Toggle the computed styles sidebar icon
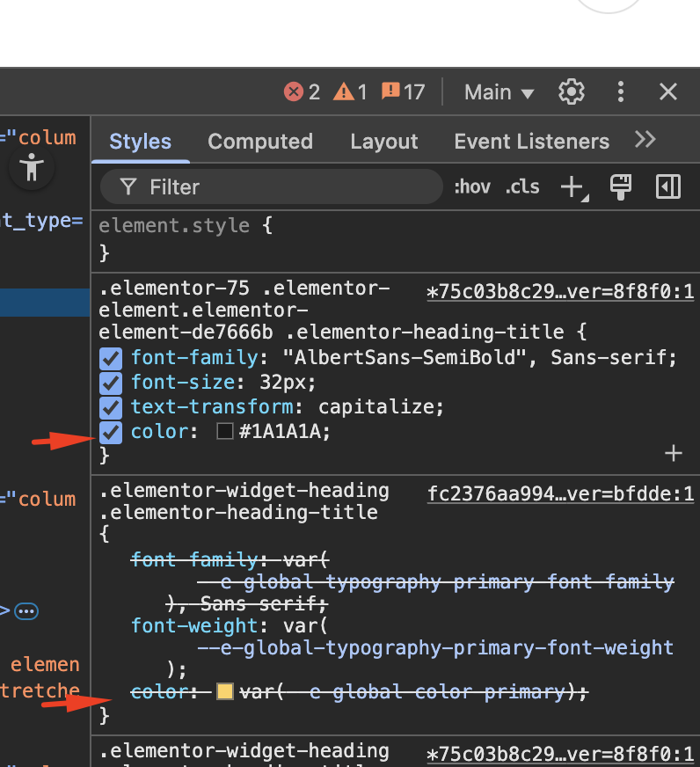The image size is (700, 767). (667, 186)
